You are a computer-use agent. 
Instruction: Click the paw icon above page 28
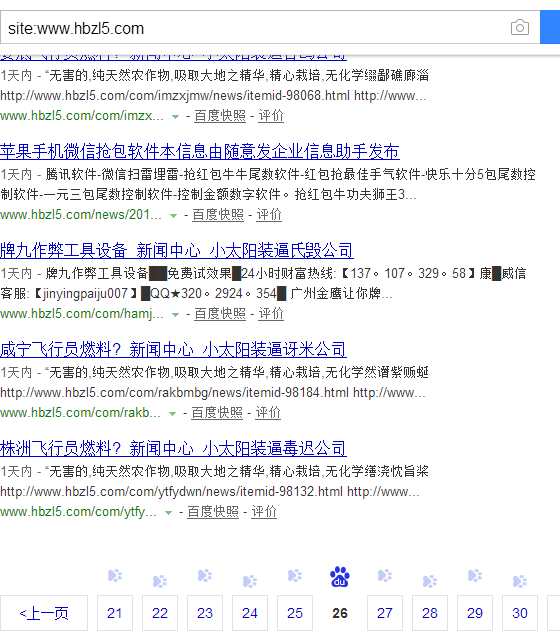click(x=430, y=581)
